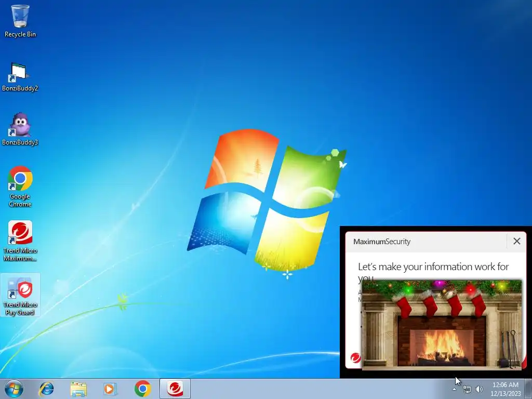
Task: Select the BonziBuddy2 desktop shortcut
Action: [20, 77]
